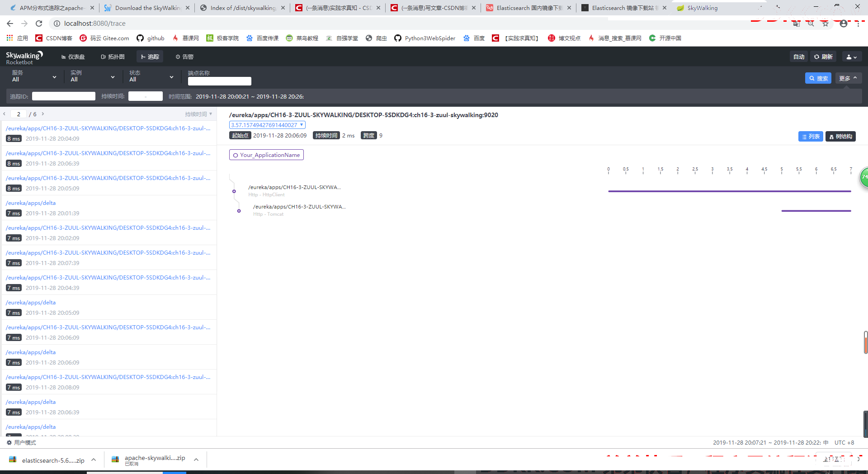Close the APM分布式追踪 tab
The image size is (868, 474).
[x=92, y=8]
